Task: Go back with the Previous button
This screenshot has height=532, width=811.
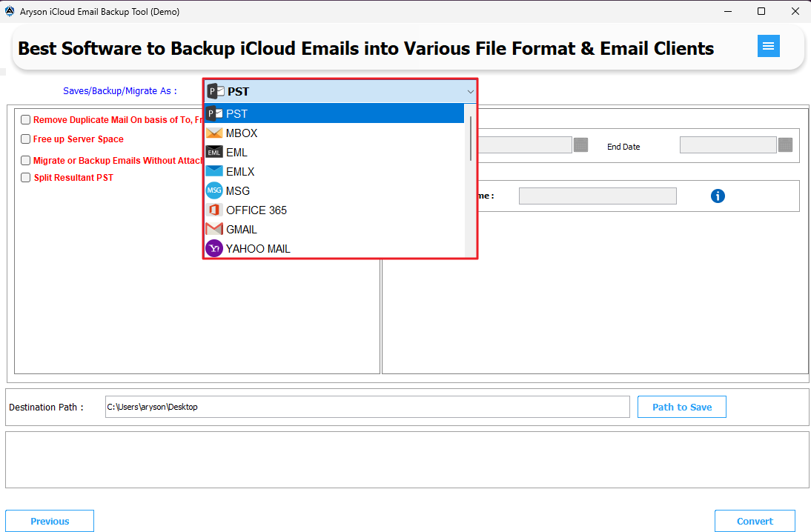Action: 50,521
